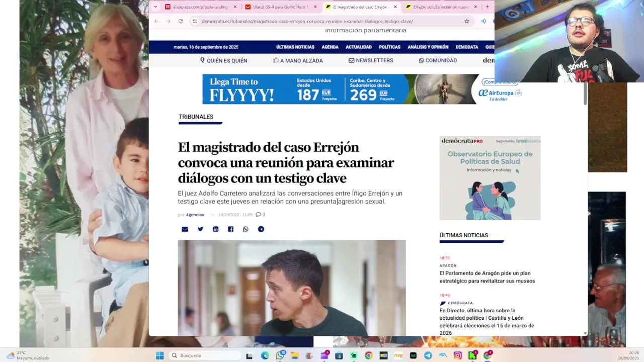This screenshot has height=362, width=644.
Task: Open the QUIÉN ES QUIÉN link
Action: tap(223, 60)
